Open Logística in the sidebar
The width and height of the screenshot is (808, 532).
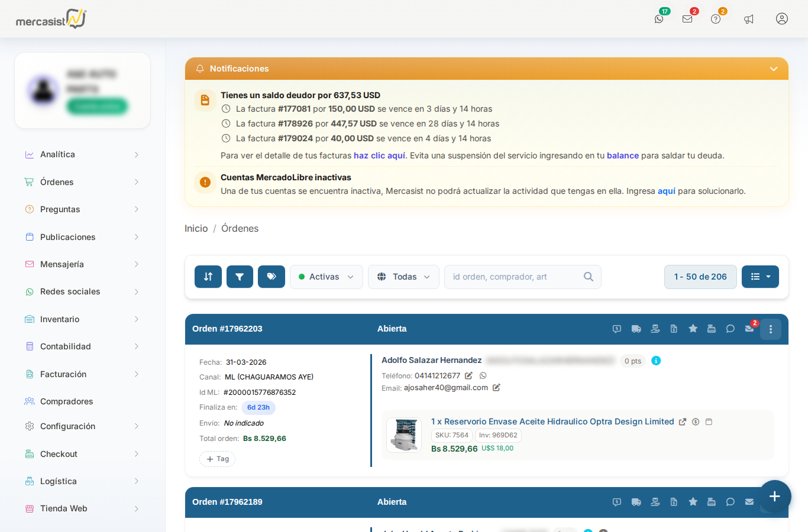click(x=82, y=481)
